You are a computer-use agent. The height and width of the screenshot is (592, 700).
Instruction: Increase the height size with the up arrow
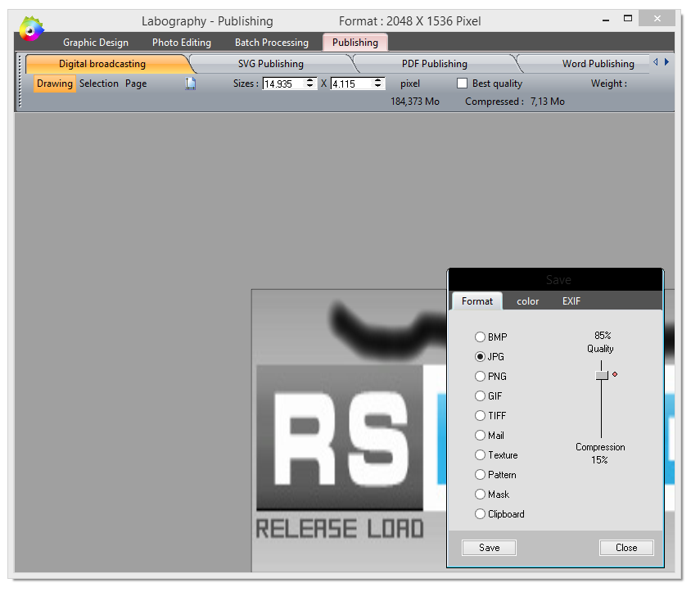click(377, 80)
